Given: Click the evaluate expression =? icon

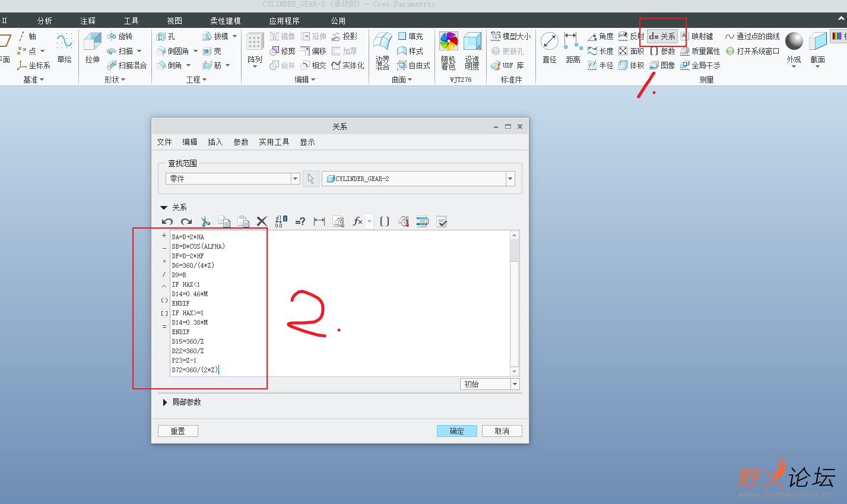Looking at the screenshot, I should click(300, 221).
